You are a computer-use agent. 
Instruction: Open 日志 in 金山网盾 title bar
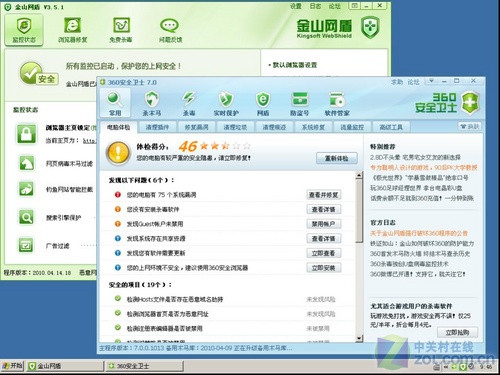315,6
